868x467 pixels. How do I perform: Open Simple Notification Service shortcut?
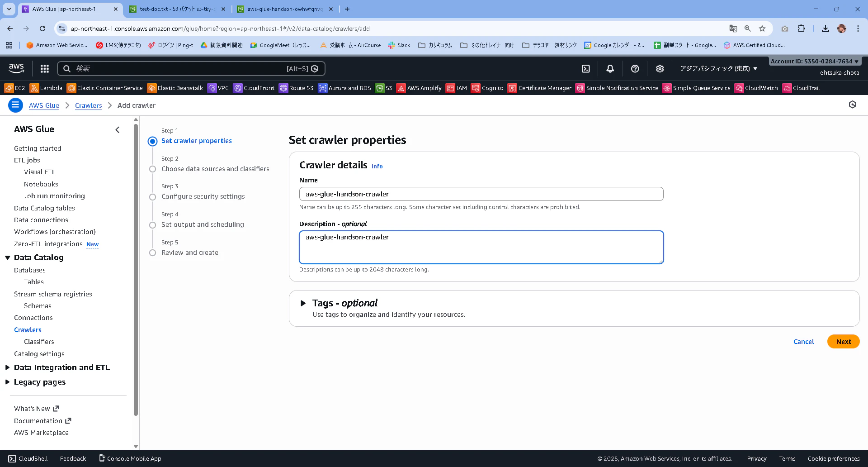pos(617,88)
